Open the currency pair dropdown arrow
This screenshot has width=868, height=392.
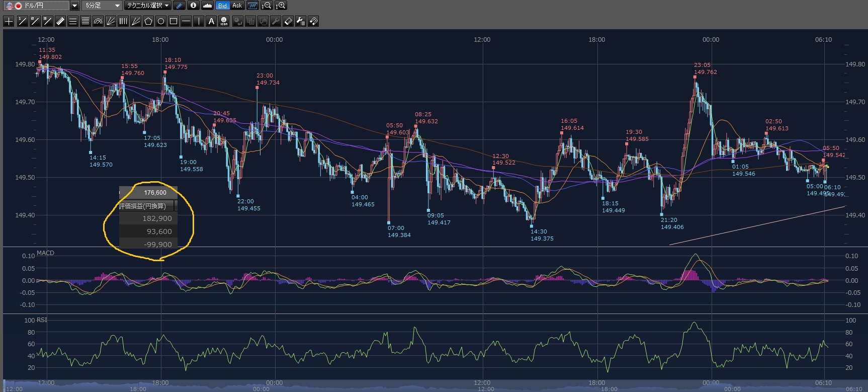[x=74, y=6]
